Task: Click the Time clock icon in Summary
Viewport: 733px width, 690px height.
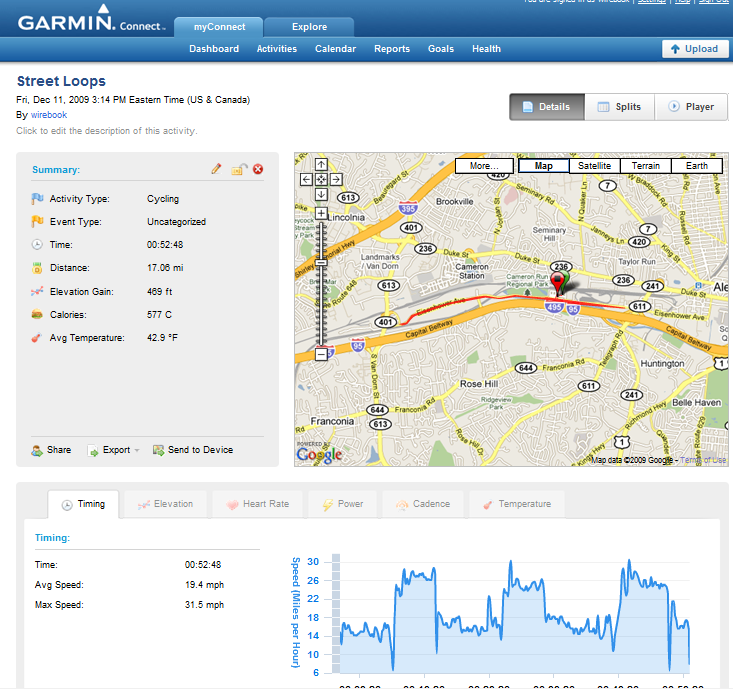Action: (37, 244)
